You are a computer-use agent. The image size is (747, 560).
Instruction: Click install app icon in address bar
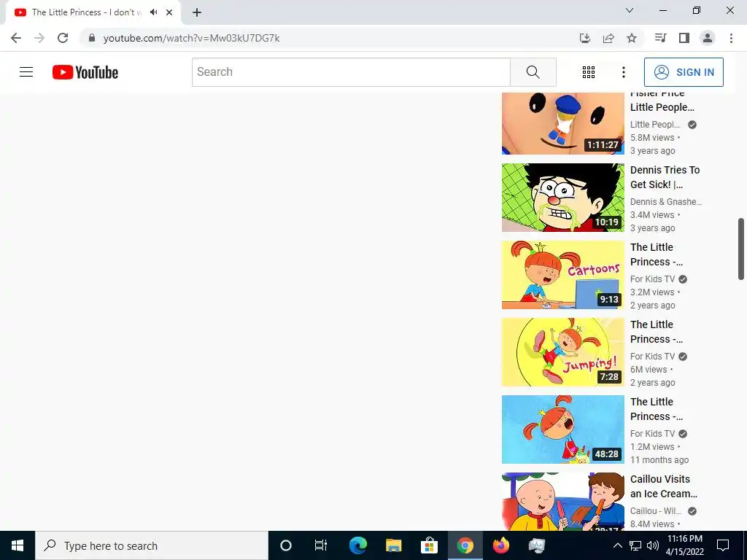click(x=585, y=38)
